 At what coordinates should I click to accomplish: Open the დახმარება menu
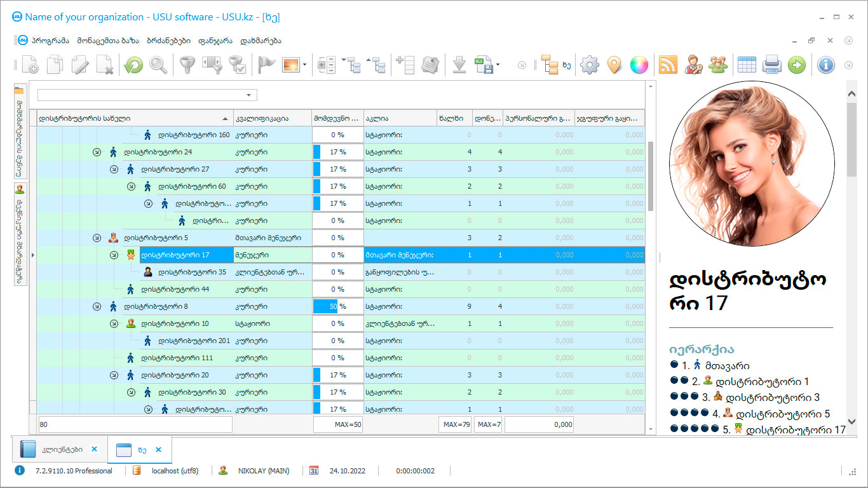261,41
